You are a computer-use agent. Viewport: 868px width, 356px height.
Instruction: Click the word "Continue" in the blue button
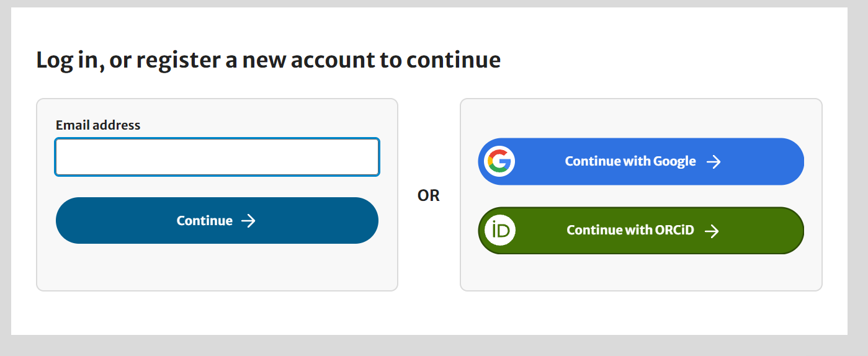click(x=204, y=221)
